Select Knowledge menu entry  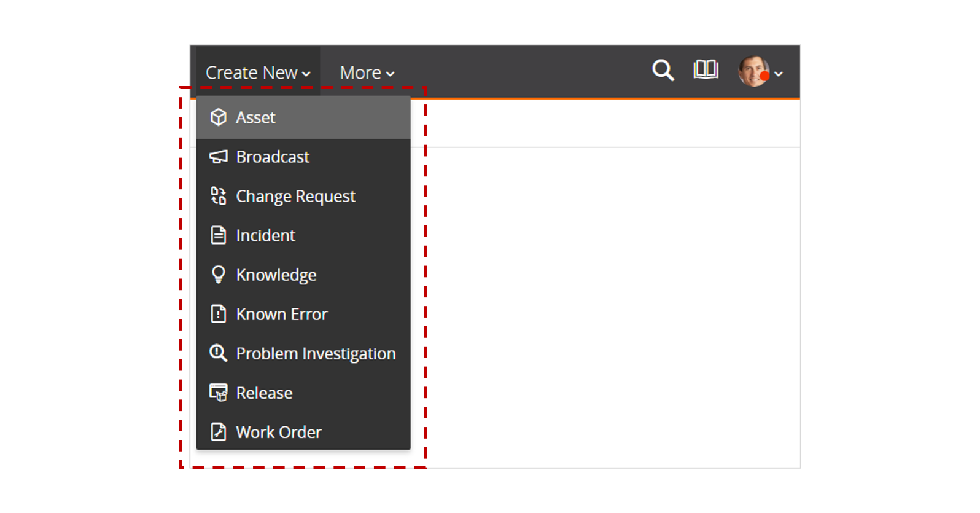pyautogui.click(x=303, y=275)
